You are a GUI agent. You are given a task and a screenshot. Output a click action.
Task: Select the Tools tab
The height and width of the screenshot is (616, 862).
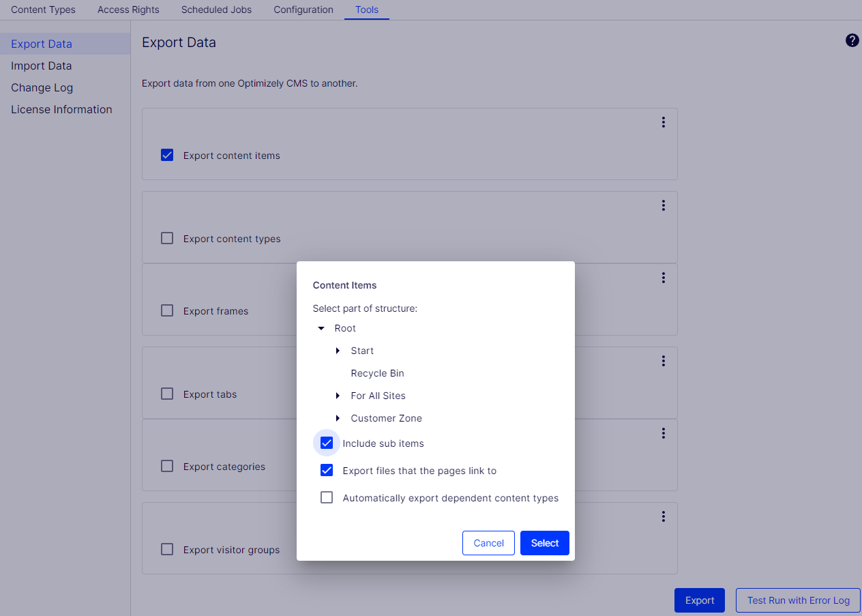[367, 10]
